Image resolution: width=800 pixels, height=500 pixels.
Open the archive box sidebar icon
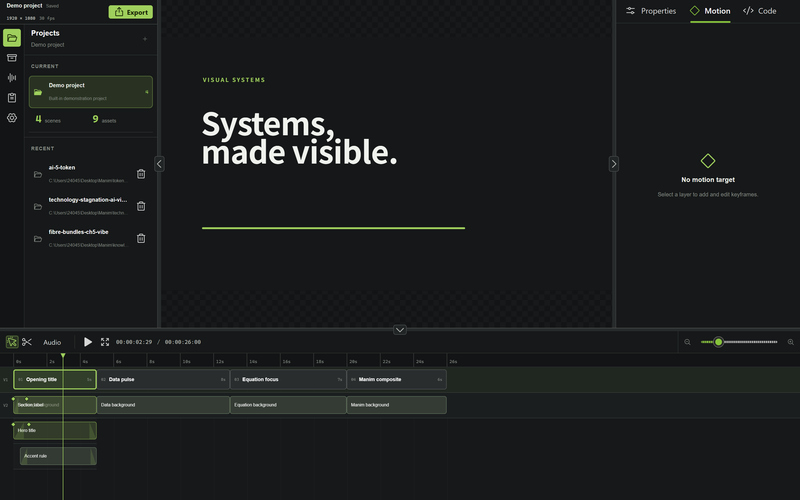point(12,58)
